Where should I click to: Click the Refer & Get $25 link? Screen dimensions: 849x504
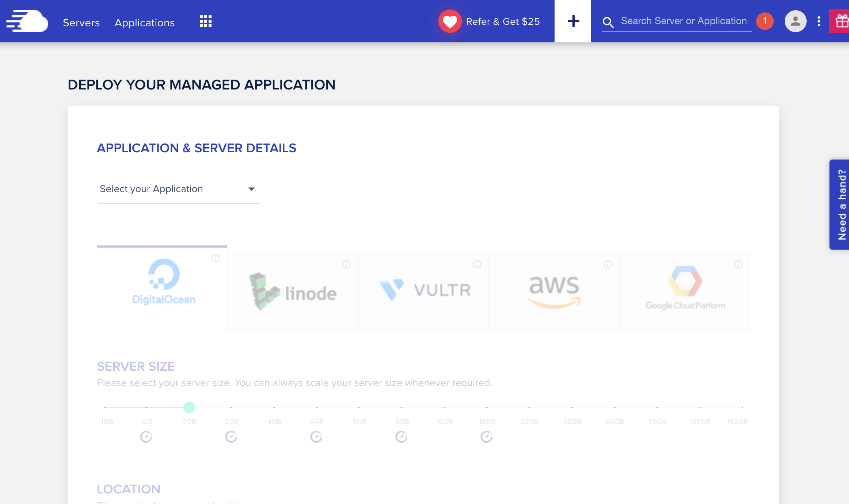click(503, 22)
